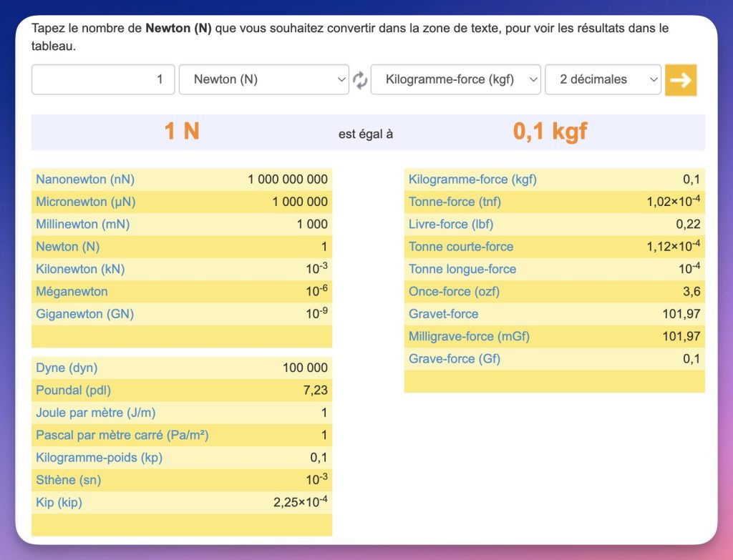The image size is (733, 560).
Task: Click the Tonne-force value 1,02×10⁻⁴
Action: [673, 201]
